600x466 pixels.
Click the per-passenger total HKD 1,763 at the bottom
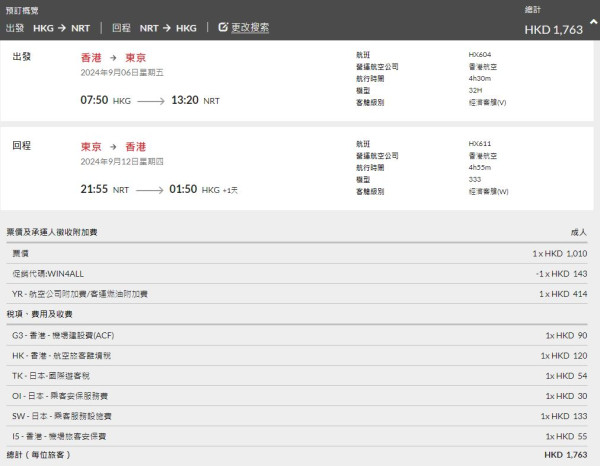pos(566,455)
